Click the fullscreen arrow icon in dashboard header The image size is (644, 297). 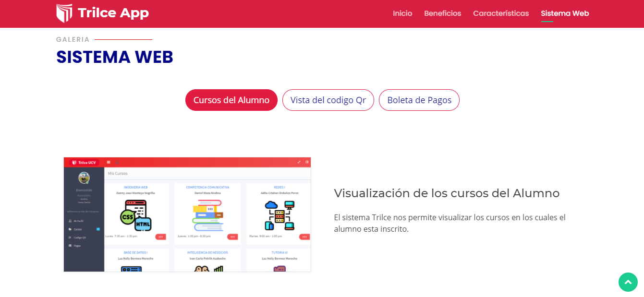coord(299,162)
